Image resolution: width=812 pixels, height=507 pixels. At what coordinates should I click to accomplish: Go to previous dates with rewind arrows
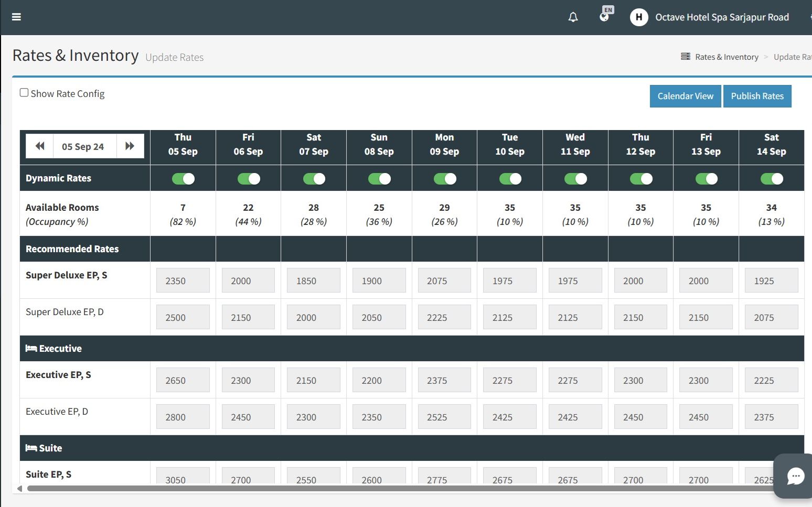coord(40,146)
